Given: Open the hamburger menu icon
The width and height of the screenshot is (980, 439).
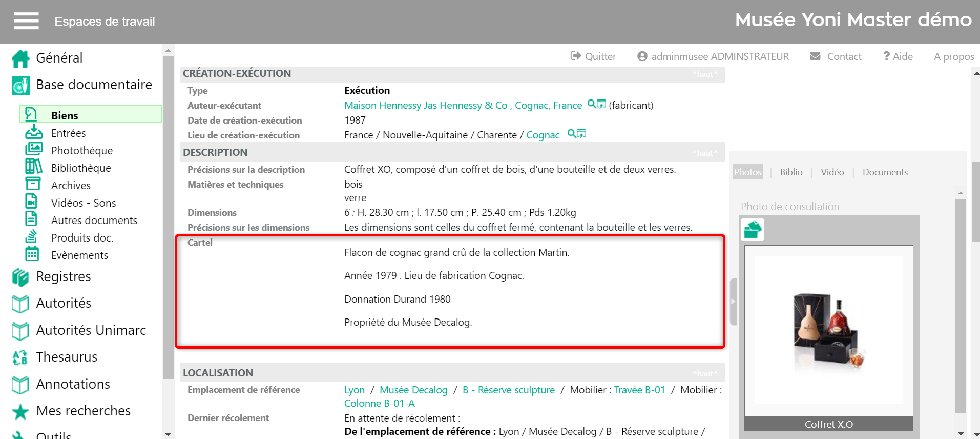Looking at the screenshot, I should coord(26,21).
